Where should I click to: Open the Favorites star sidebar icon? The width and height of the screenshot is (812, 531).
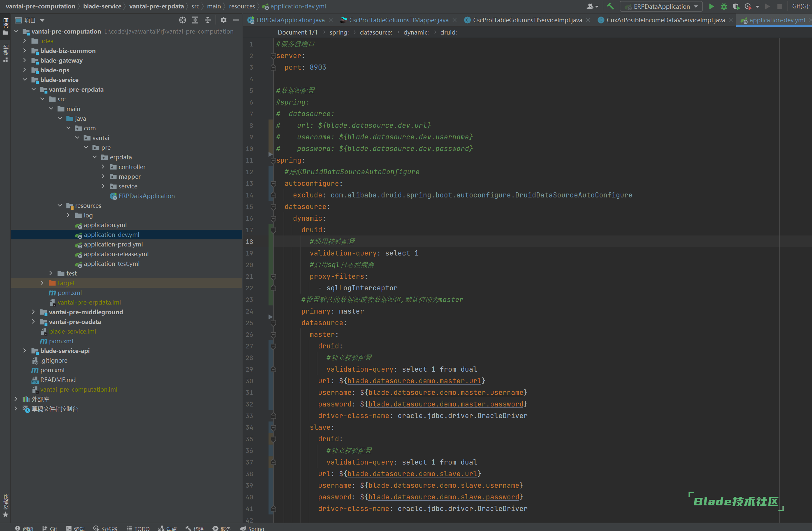[x=5, y=514]
